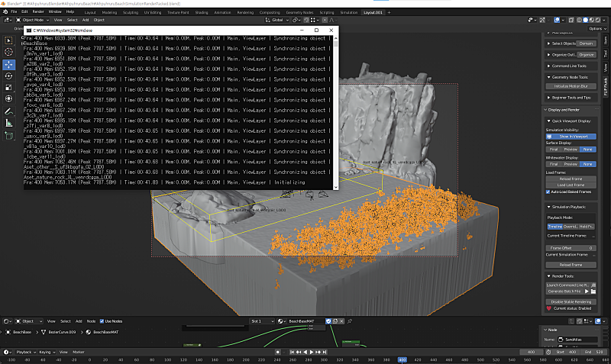Toggle Use Nodes checkbox
Screen dimensions: 611x364
pos(101,321)
